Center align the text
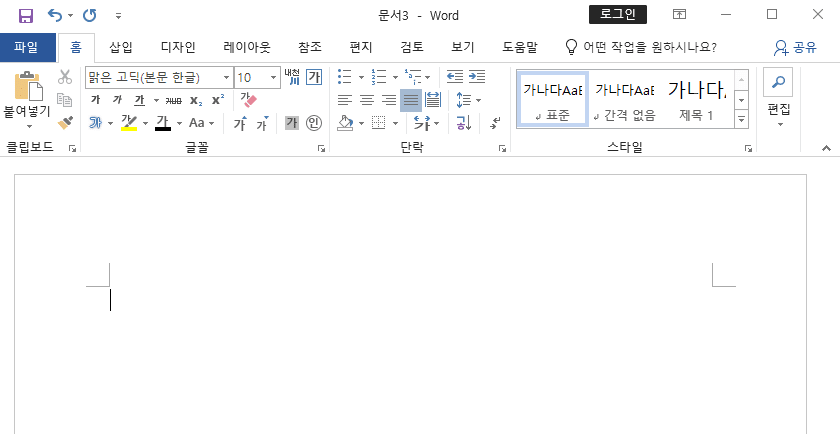Viewport: 840px width, 434px height. pyautogui.click(x=367, y=100)
